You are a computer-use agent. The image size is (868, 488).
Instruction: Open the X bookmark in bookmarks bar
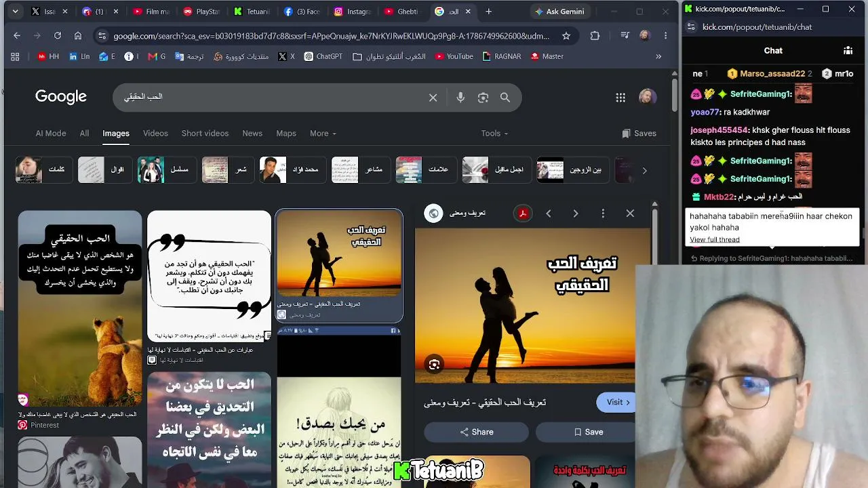[x=286, y=57]
